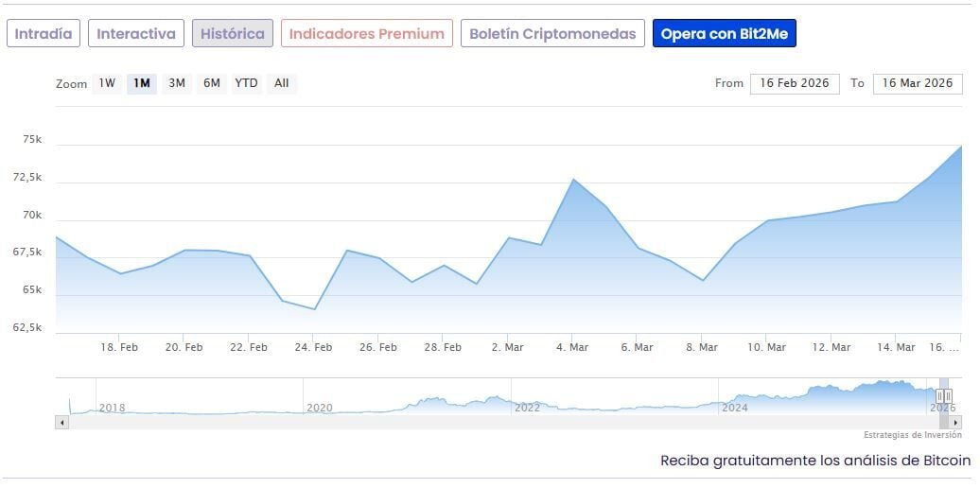980x488 pixels.
Task: Open the Histórica tab
Action: [x=233, y=34]
